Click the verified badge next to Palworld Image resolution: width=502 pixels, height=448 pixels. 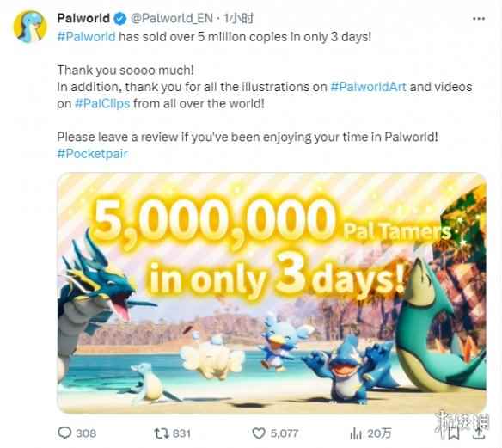pos(120,19)
